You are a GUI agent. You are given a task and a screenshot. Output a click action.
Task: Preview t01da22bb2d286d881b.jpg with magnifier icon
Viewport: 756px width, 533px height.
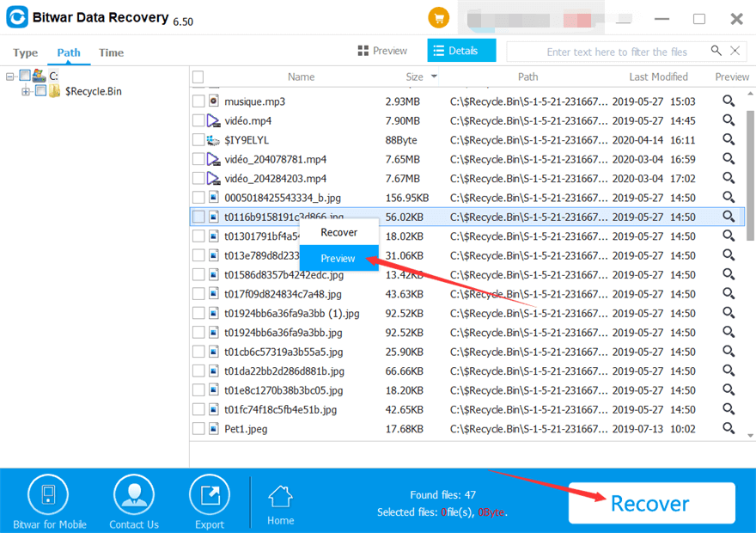tap(728, 371)
